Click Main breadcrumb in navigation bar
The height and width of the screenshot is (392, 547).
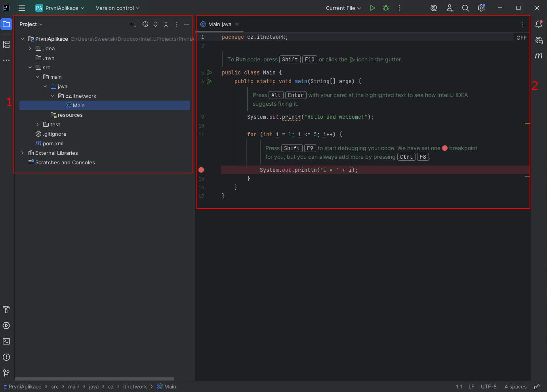166,387
